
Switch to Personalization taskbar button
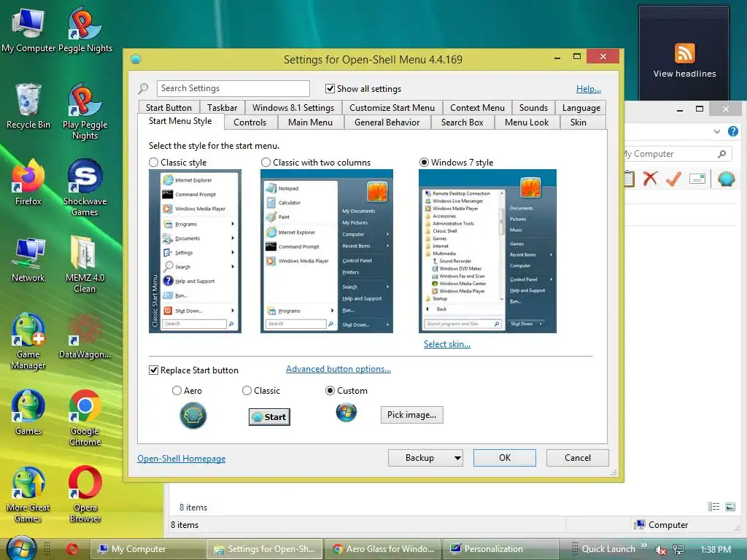pyautogui.click(x=500, y=549)
